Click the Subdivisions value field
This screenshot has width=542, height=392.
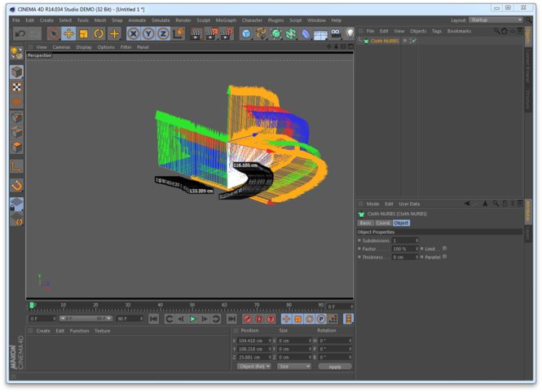point(403,240)
